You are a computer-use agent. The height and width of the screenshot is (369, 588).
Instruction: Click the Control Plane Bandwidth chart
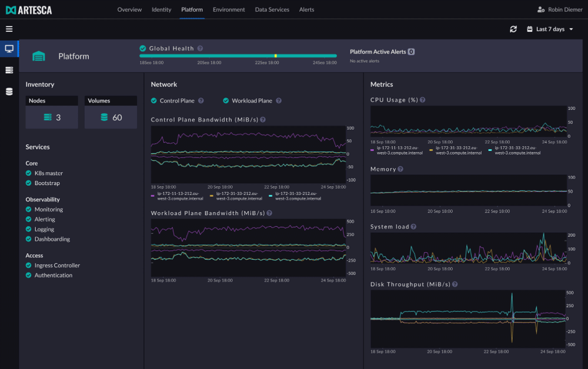(x=248, y=155)
